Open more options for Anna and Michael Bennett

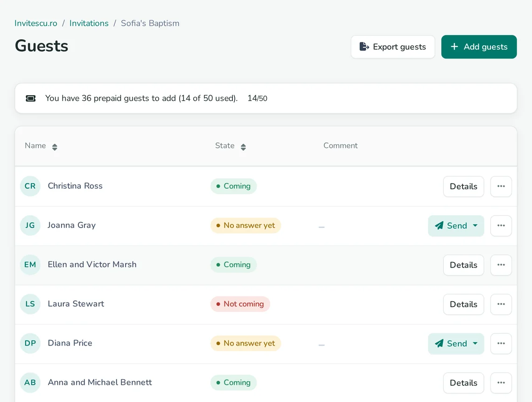click(501, 383)
